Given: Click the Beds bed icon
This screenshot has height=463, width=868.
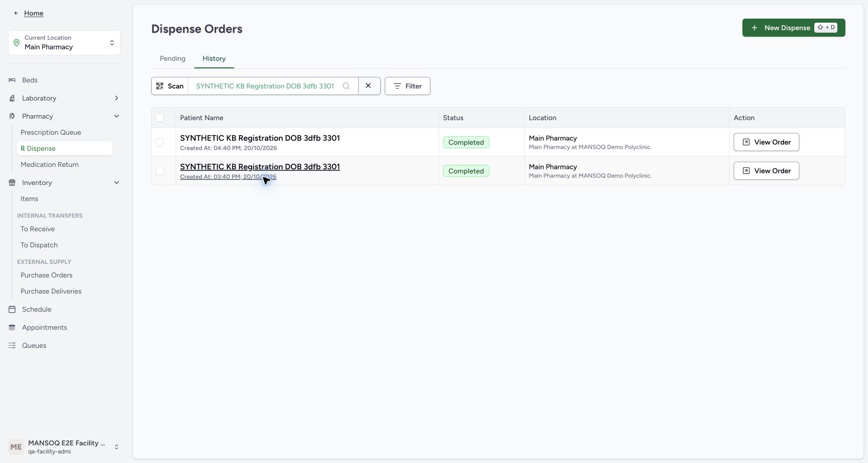Looking at the screenshot, I should click(x=12, y=80).
